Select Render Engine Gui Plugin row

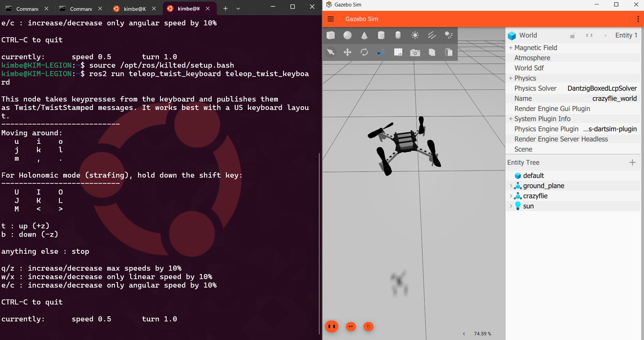pyautogui.click(x=573, y=109)
